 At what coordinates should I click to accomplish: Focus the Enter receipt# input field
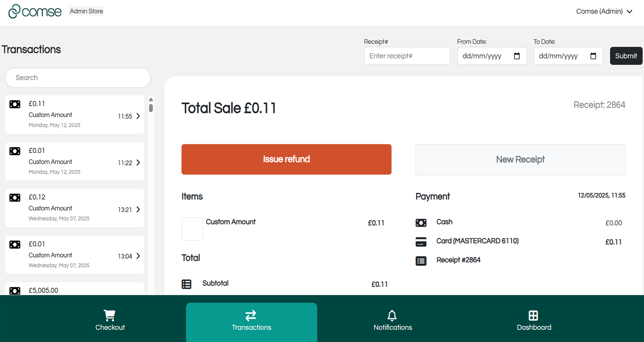coord(407,56)
